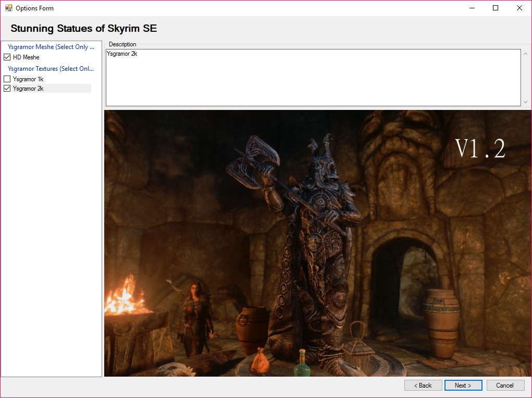Select the Ysgramor Meshe group header
This screenshot has height=398, width=532.
pyautogui.click(x=51, y=47)
